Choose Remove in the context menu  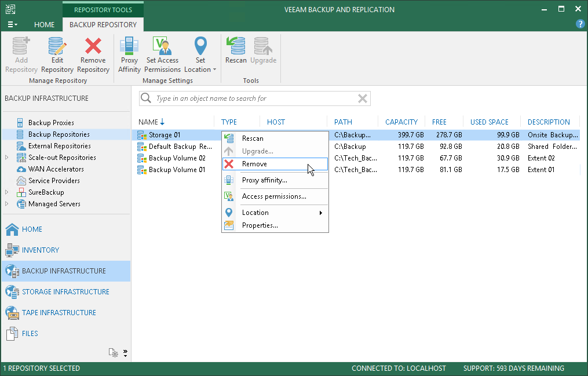[x=275, y=164]
